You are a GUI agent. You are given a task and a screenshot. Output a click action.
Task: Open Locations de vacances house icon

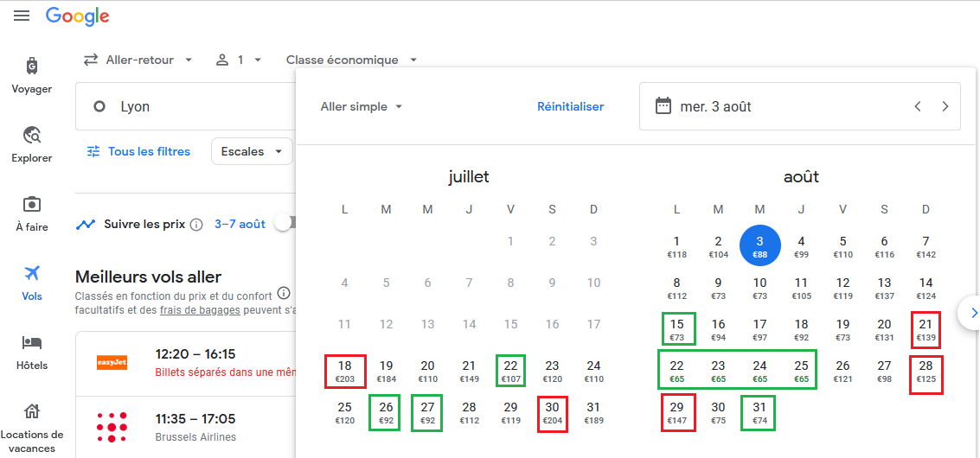click(32, 412)
